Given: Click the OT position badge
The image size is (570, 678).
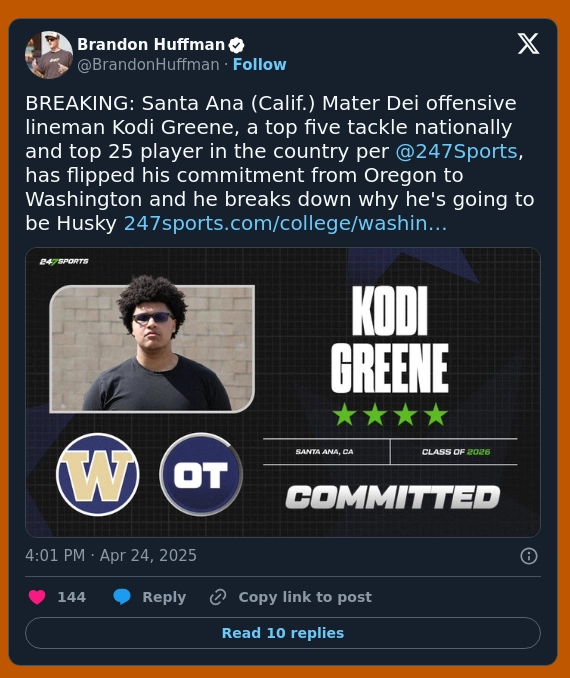Looking at the screenshot, I should coord(201,474).
